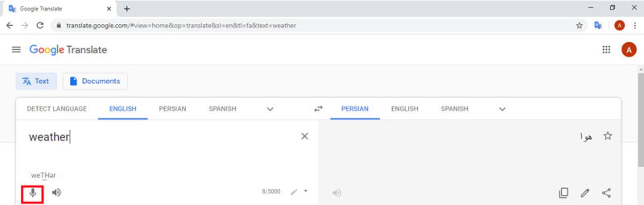Open handwriting input pencil tool
Image resolution: width=644 pixels, height=205 pixels.
point(294,192)
